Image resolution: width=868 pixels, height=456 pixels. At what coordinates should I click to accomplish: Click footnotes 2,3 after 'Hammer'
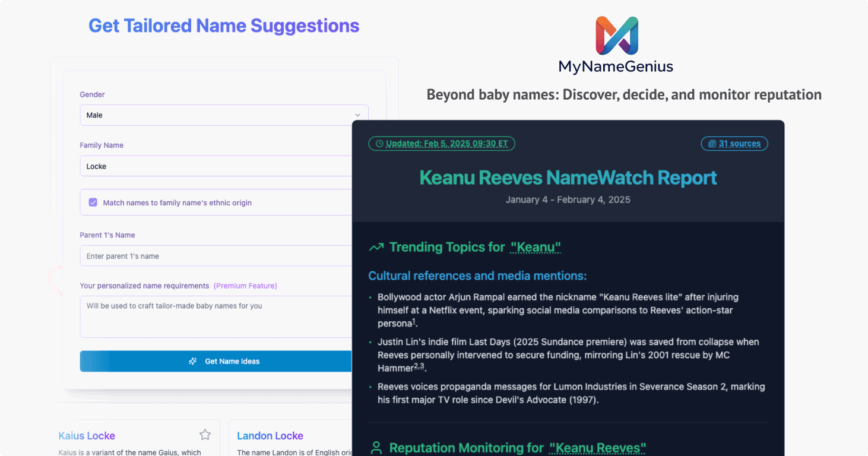(x=420, y=366)
